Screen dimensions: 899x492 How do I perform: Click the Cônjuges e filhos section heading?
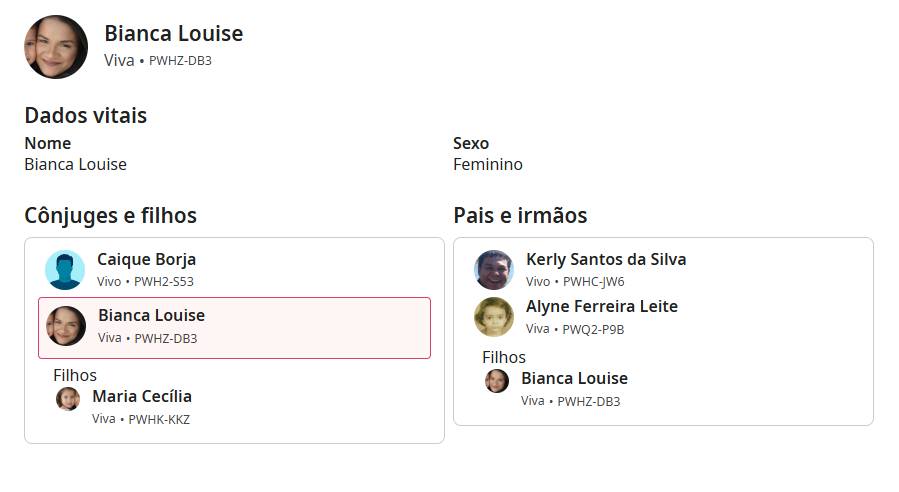click(x=110, y=215)
